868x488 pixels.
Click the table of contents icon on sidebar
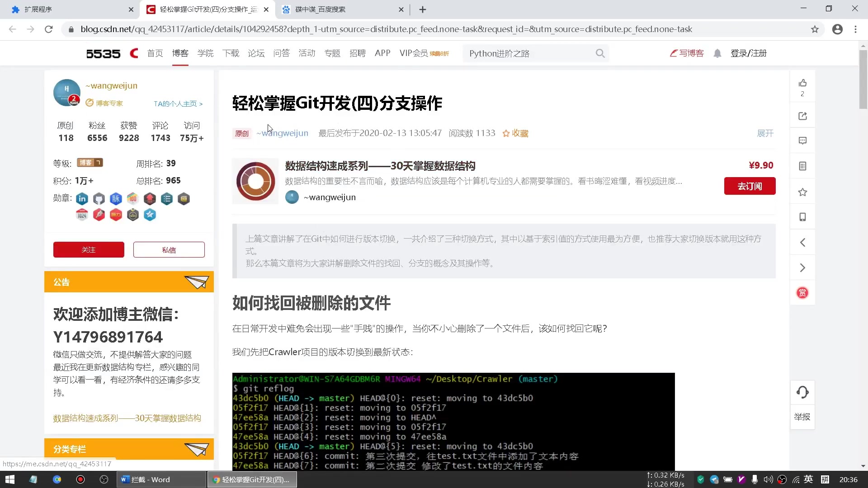click(x=802, y=166)
